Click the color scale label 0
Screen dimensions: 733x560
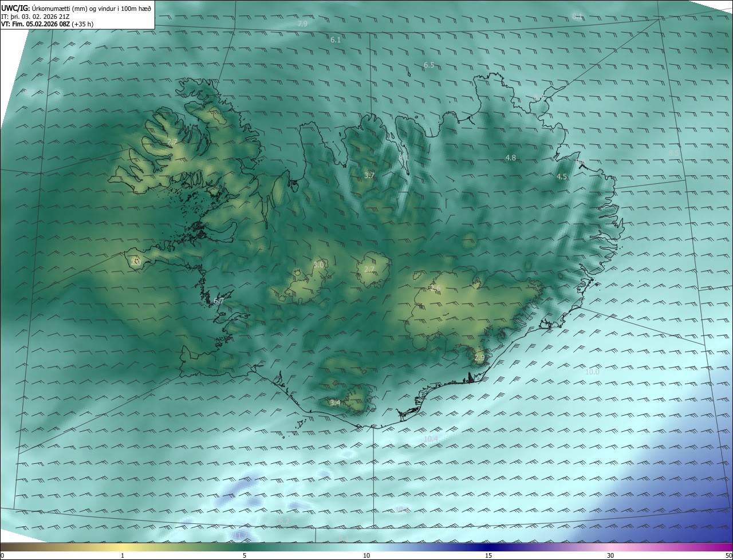[2, 555]
